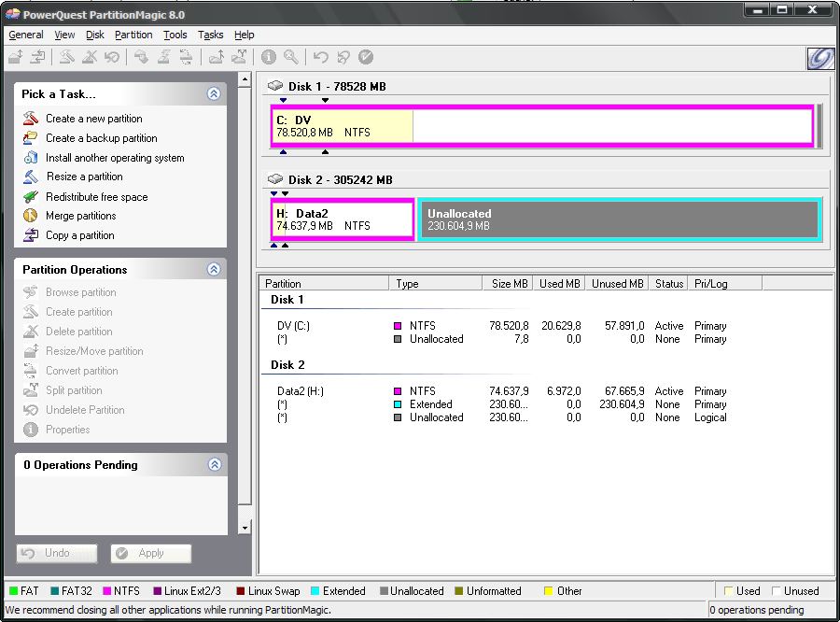
Task: Select the Extended partition row under Disk 2
Action: point(501,404)
